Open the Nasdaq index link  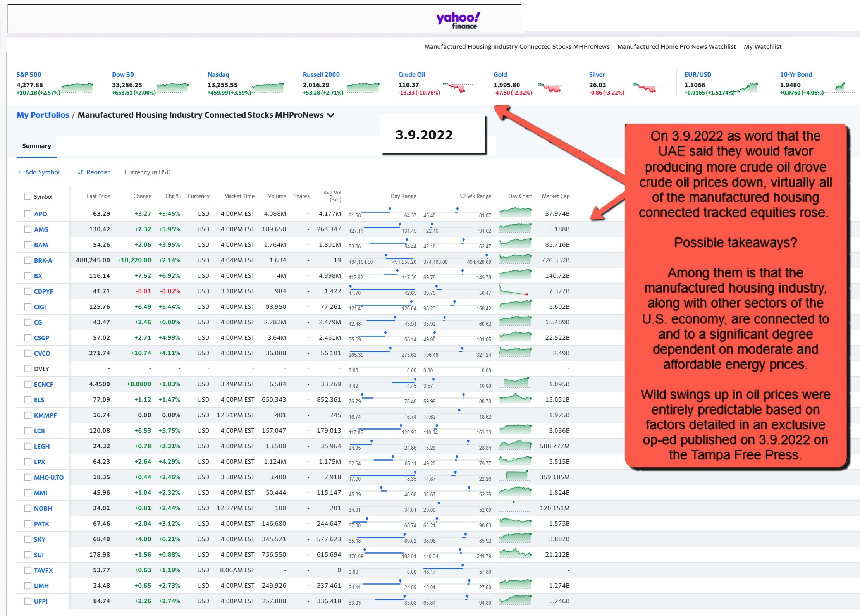tap(218, 74)
